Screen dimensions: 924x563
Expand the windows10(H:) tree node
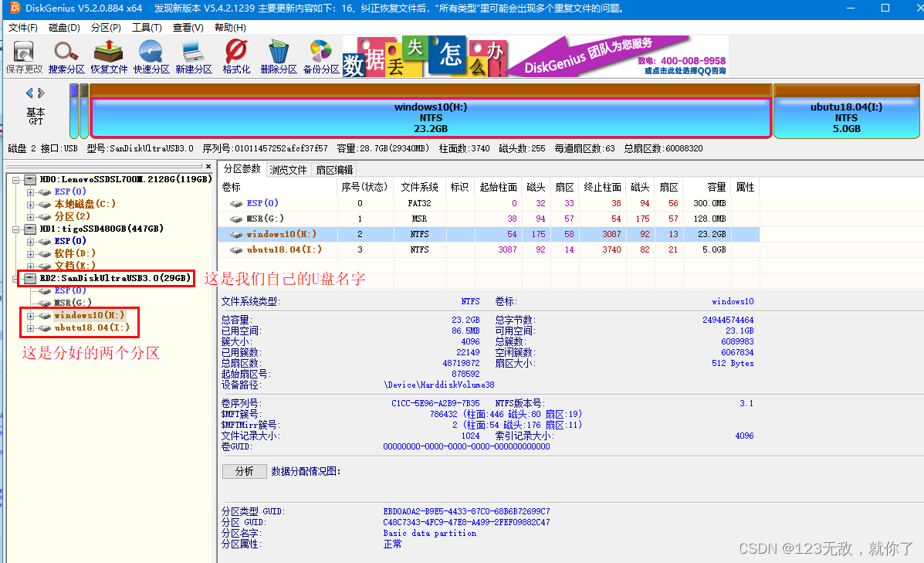pyautogui.click(x=30, y=316)
